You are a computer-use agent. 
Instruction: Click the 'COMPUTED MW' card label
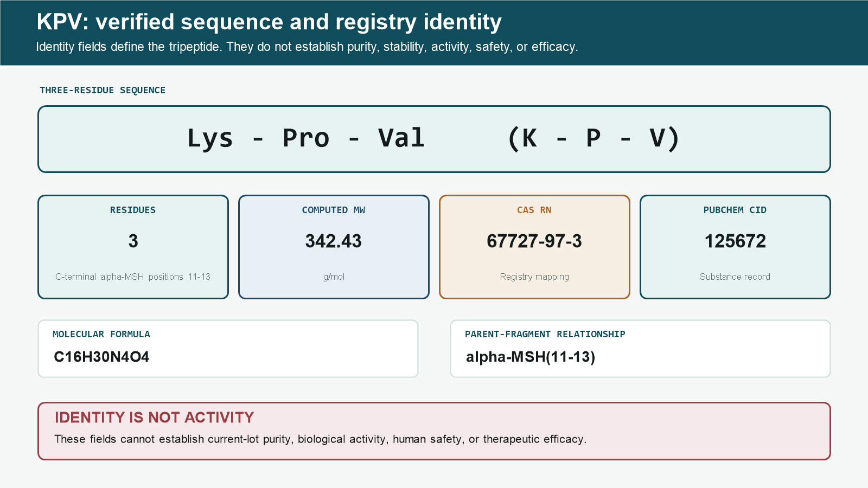pyautogui.click(x=334, y=210)
